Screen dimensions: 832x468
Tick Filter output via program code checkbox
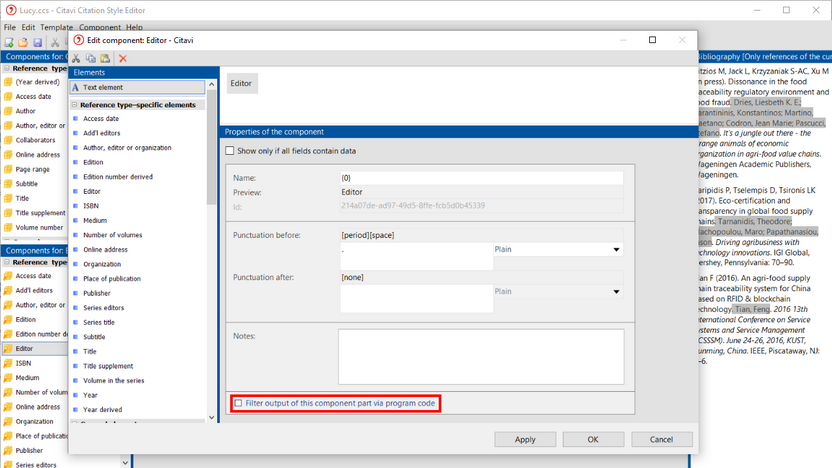(238, 403)
